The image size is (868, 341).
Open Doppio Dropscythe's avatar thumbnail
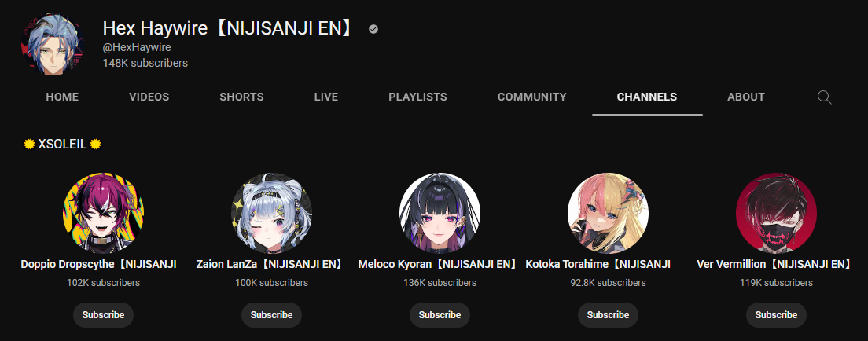pyautogui.click(x=104, y=214)
